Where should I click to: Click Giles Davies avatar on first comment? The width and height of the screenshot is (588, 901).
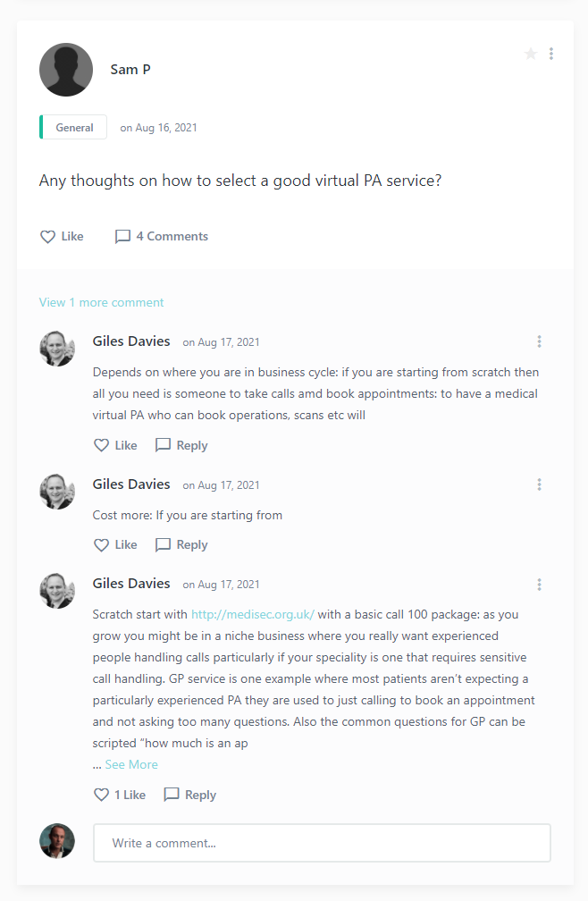tap(57, 349)
